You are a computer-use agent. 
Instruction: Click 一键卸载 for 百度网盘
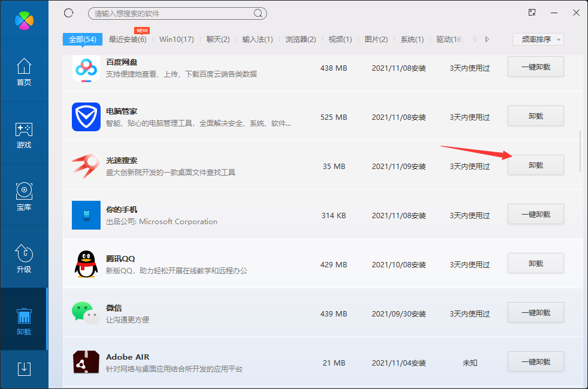536,67
